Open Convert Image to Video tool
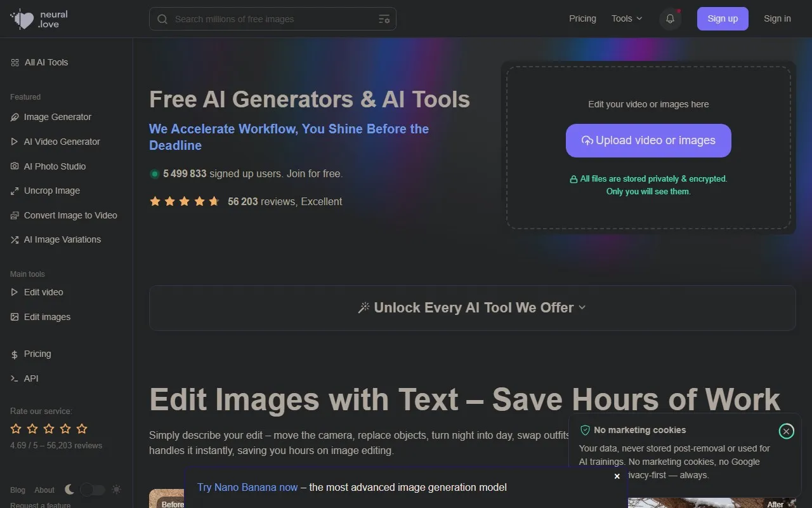Image resolution: width=812 pixels, height=508 pixels. [70, 215]
